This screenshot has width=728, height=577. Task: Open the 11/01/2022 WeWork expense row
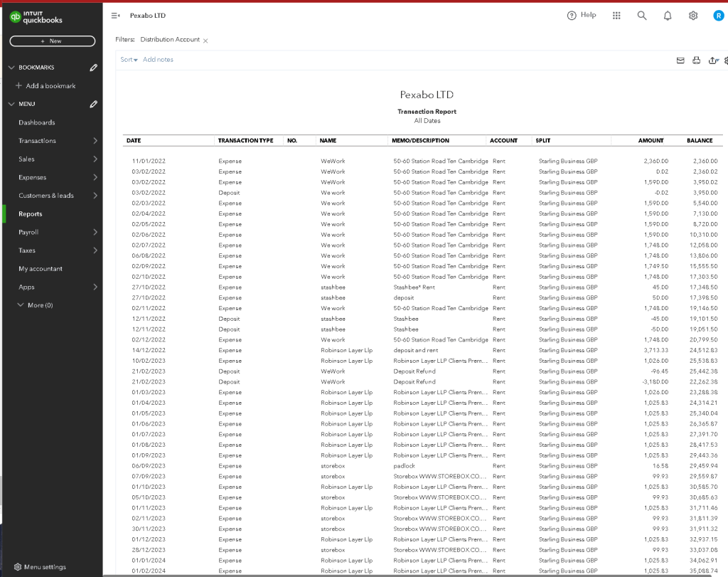click(x=422, y=161)
